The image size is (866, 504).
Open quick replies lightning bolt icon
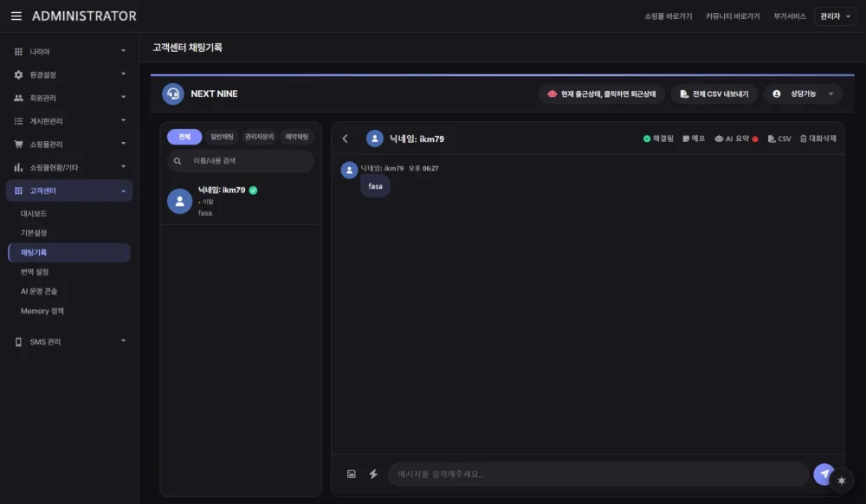tap(373, 475)
